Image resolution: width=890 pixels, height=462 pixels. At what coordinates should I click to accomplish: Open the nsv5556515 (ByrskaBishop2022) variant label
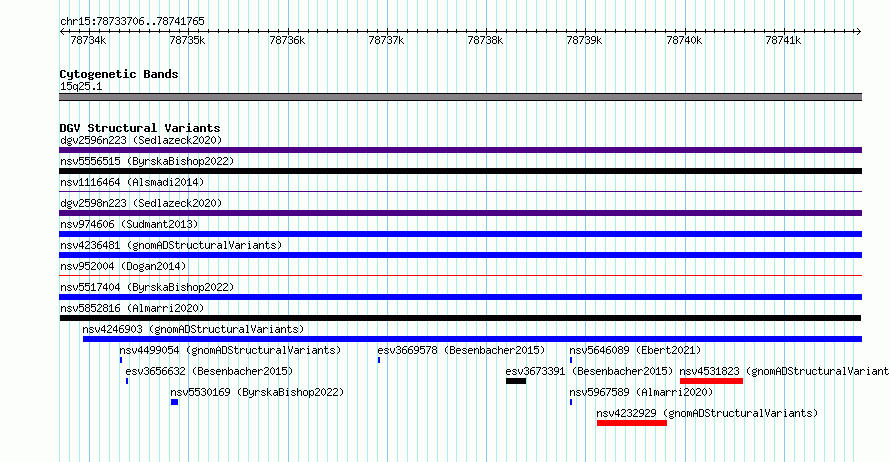click(x=147, y=161)
